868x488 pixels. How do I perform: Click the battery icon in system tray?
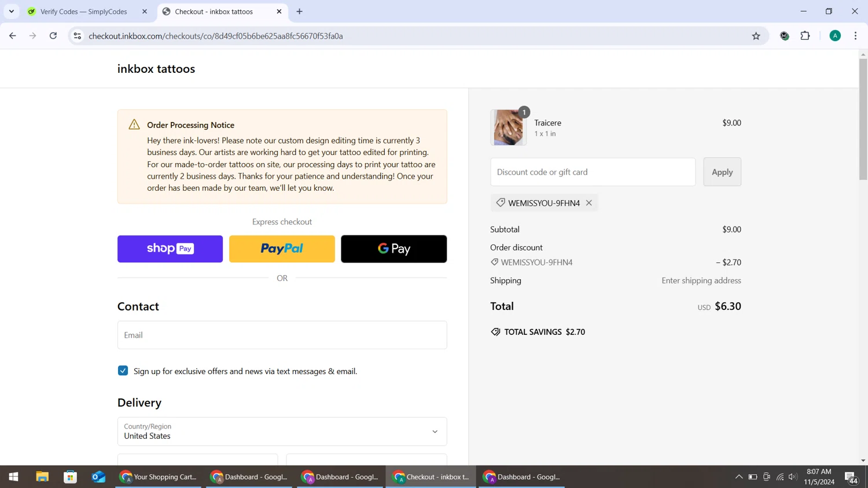click(x=753, y=477)
